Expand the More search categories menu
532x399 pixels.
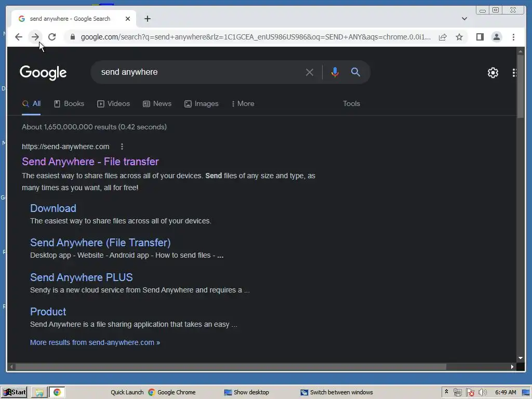coord(243,104)
